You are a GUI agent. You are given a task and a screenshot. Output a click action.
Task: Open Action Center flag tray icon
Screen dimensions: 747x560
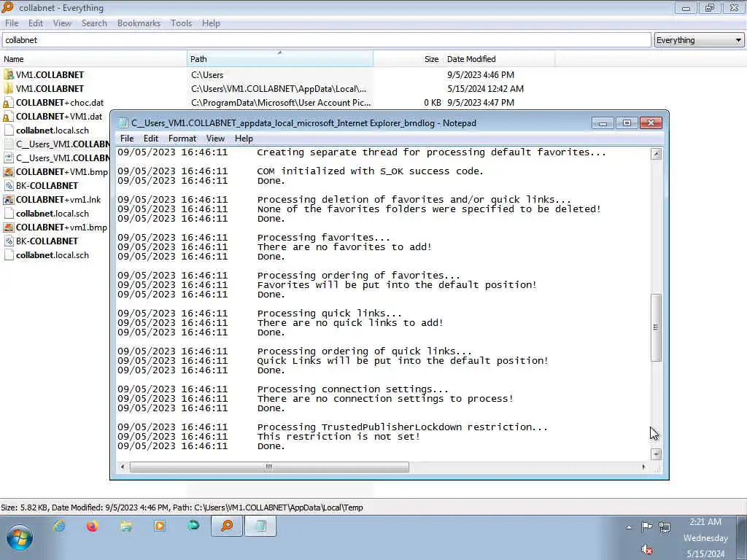(x=646, y=526)
